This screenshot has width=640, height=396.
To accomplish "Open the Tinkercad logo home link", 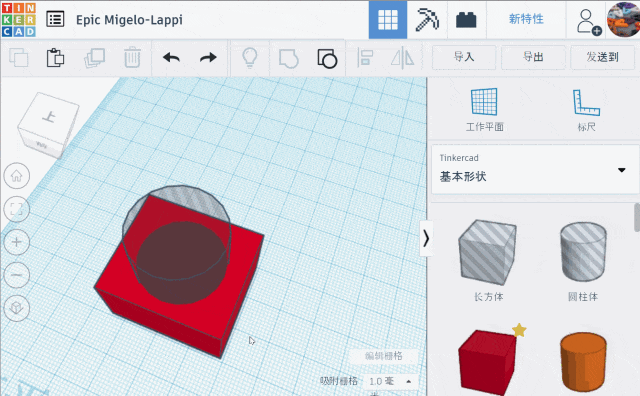I will point(19,20).
